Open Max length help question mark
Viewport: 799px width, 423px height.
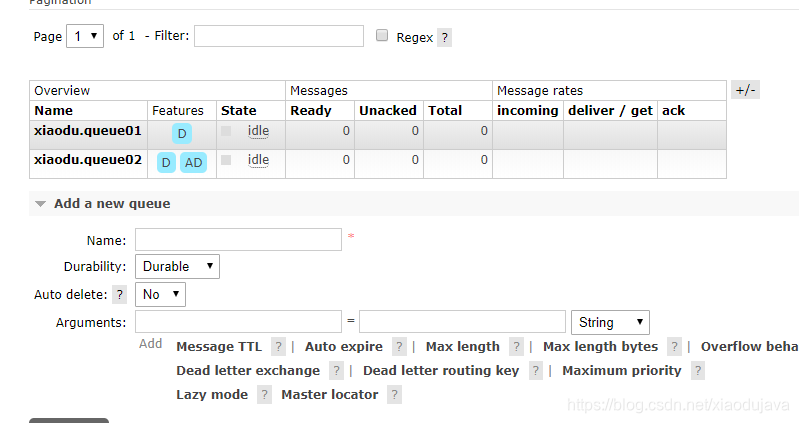click(x=516, y=347)
